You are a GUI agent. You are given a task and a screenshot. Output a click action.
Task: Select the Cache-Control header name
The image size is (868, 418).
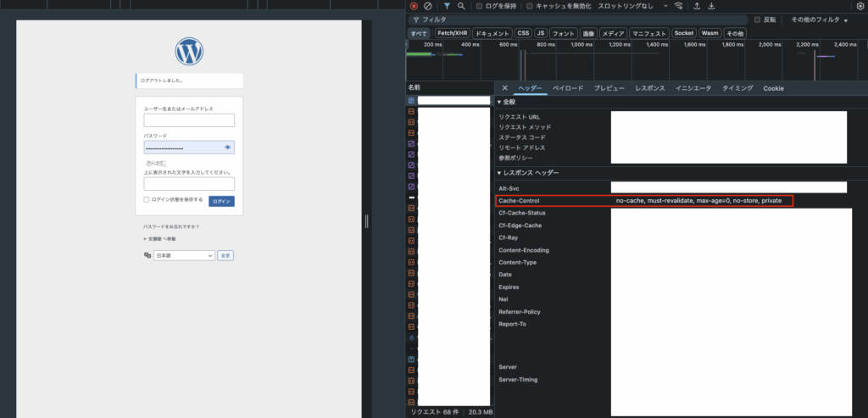[519, 201]
